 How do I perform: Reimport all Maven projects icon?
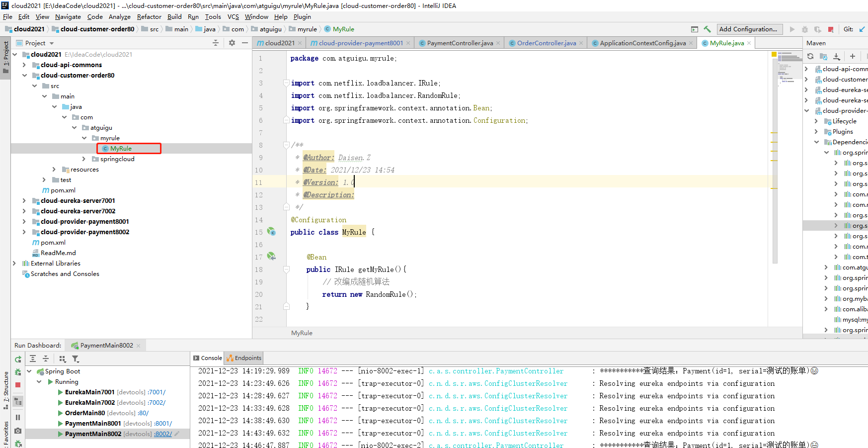click(x=810, y=56)
